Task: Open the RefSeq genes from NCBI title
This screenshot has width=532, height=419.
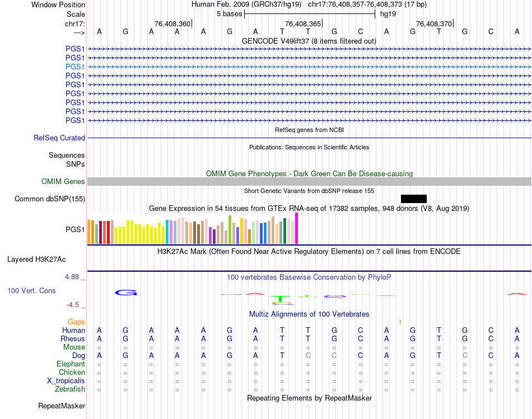Action: coord(309,130)
